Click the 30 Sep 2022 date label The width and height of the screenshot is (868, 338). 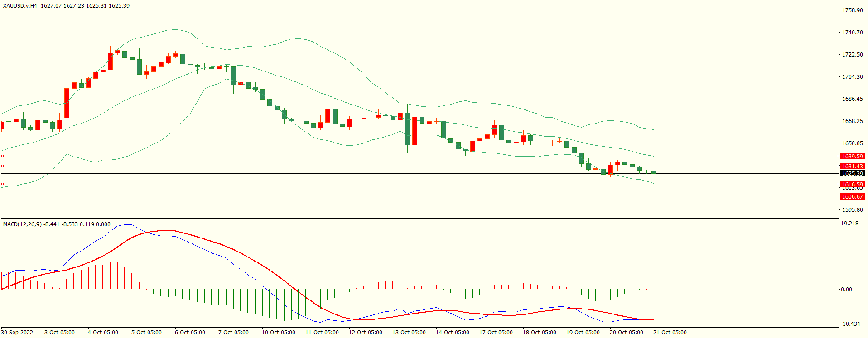17,332
